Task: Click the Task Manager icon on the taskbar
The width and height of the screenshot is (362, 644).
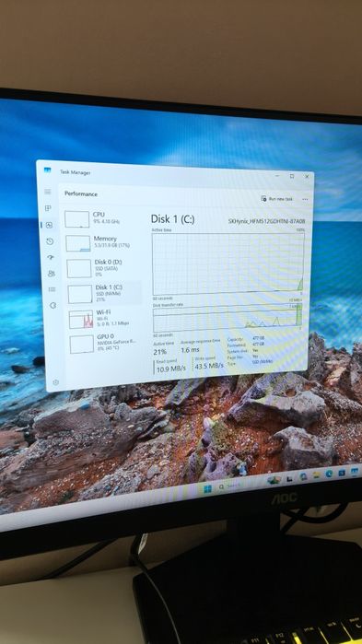Action: click(x=355, y=471)
